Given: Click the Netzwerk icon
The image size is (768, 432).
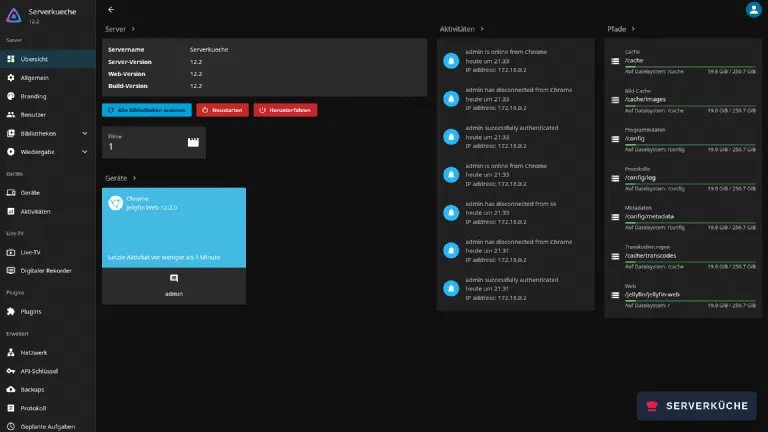Looking at the screenshot, I should coord(11,352).
